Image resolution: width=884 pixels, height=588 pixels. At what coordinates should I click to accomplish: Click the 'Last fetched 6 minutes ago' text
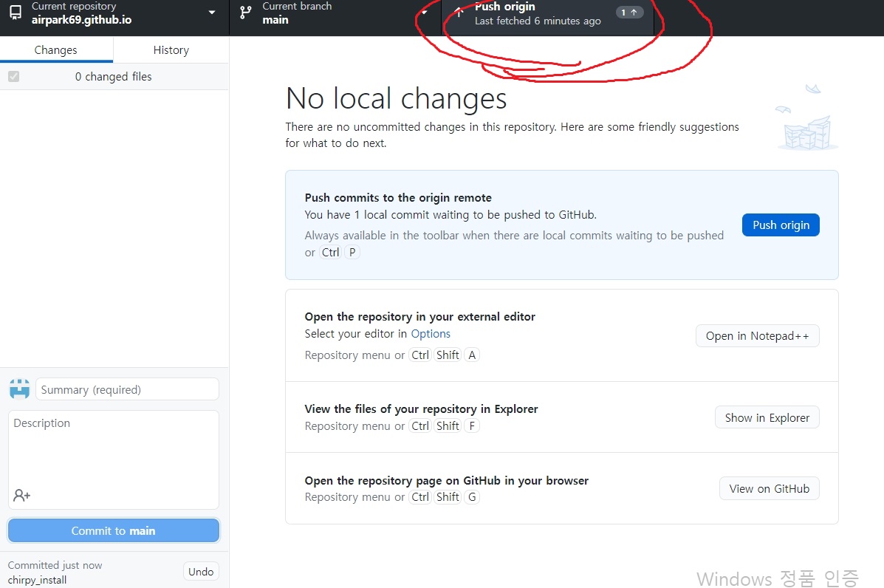coord(538,21)
